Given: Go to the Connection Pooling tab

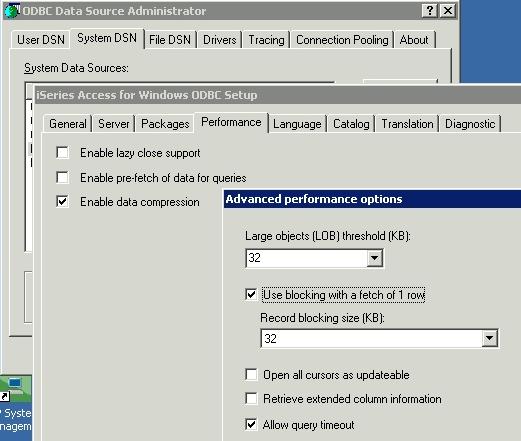Looking at the screenshot, I should 342,40.
